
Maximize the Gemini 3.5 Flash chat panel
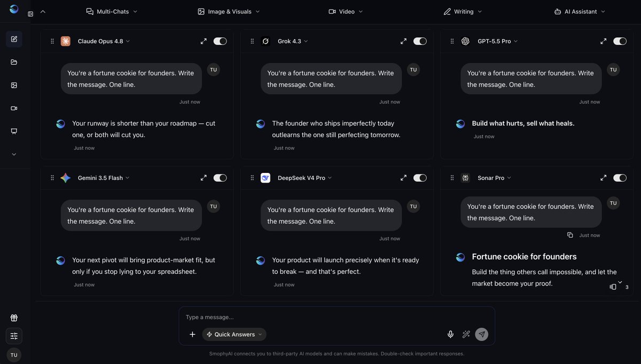pyautogui.click(x=204, y=178)
